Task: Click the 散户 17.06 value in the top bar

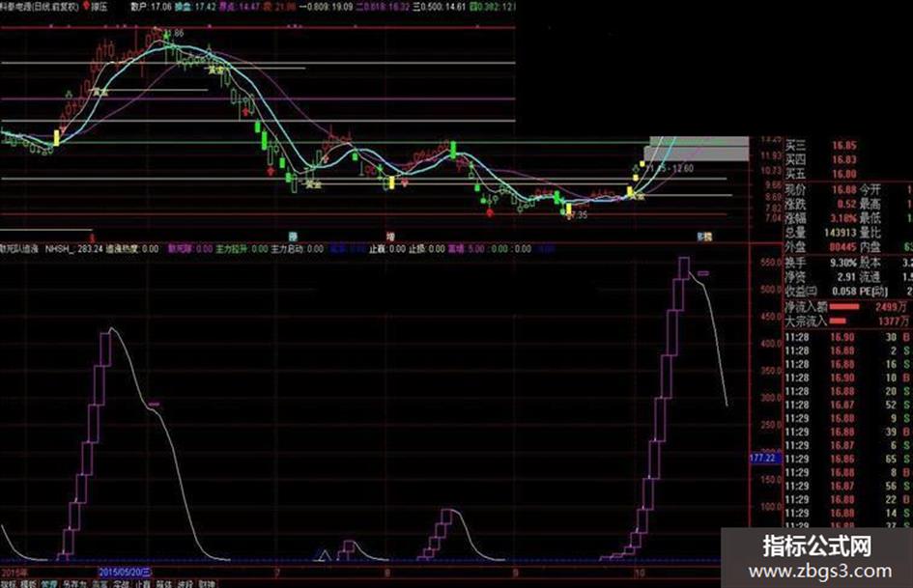Action: 152,7
